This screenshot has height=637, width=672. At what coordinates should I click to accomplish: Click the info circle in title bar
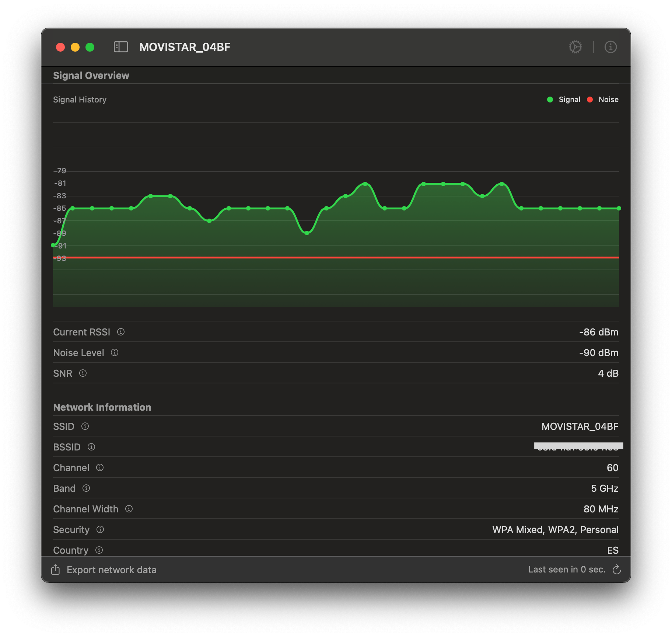click(610, 47)
